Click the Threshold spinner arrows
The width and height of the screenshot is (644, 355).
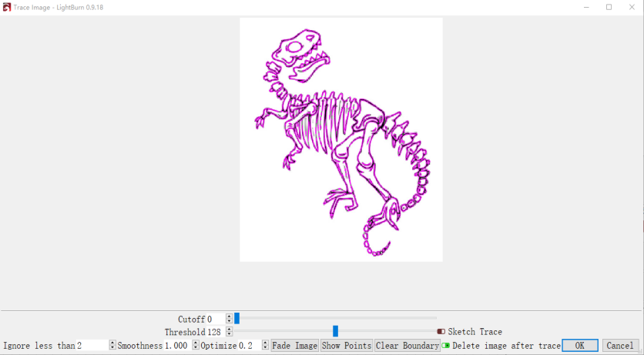click(230, 332)
